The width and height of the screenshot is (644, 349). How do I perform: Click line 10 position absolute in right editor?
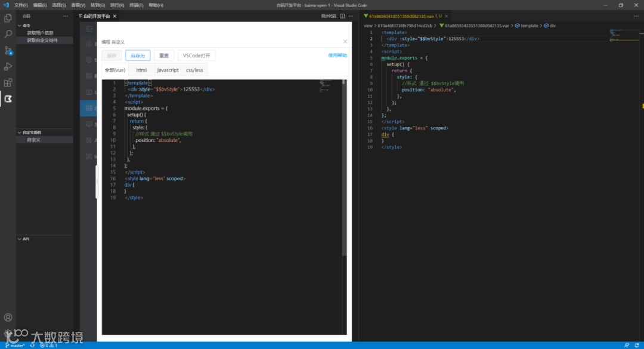click(429, 89)
